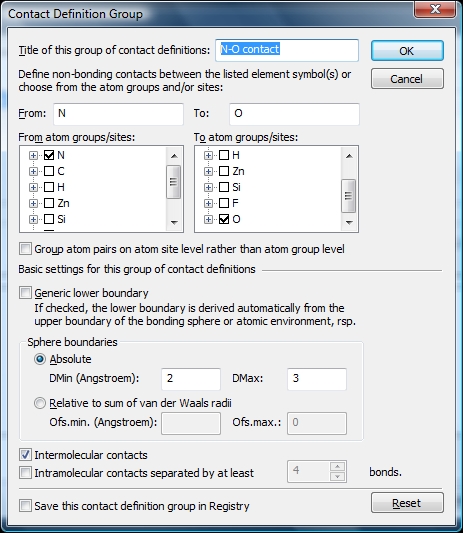Edit the DMax value field

(317, 378)
